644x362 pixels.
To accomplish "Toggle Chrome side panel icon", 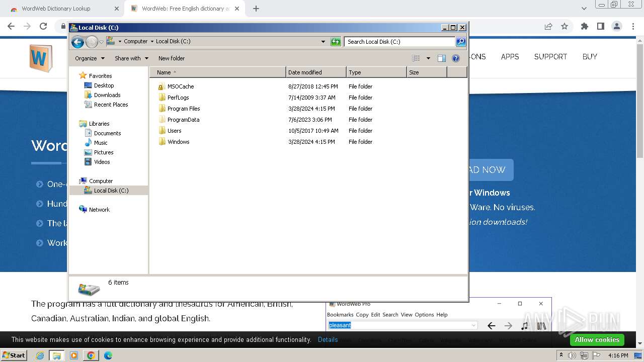I will point(601,26).
